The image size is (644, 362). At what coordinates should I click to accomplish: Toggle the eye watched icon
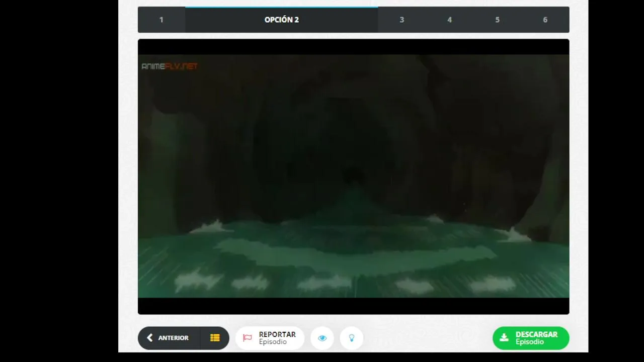(x=323, y=338)
